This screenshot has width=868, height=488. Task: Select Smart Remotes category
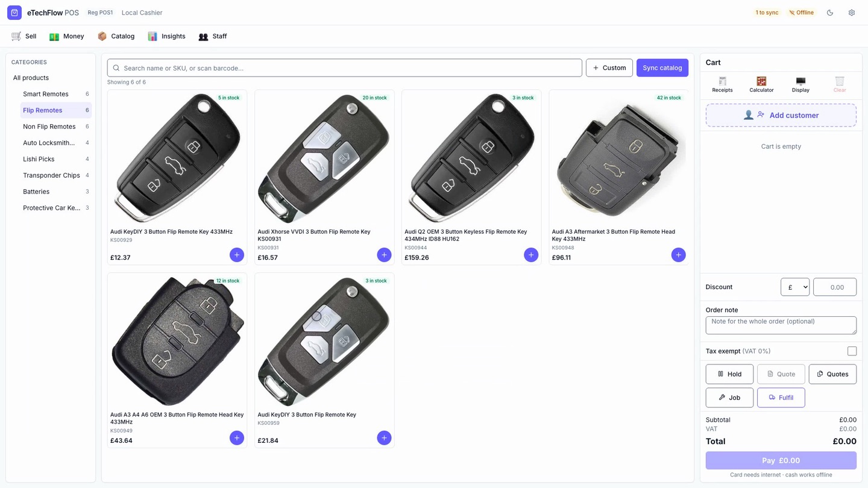click(x=55, y=94)
